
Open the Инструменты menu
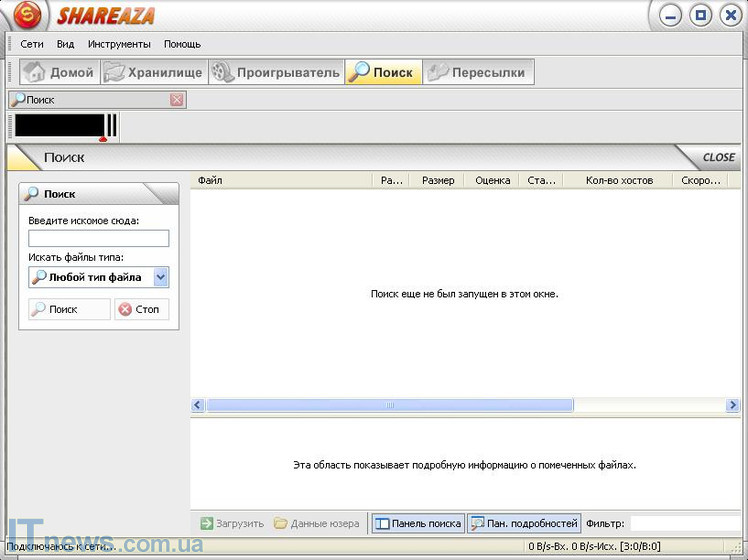(x=119, y=44)
